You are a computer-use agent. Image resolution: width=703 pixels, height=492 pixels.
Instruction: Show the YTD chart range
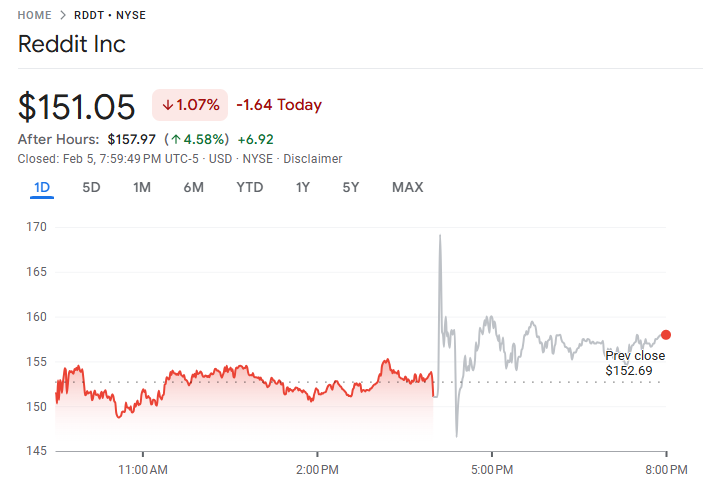(x=250, y=187)
